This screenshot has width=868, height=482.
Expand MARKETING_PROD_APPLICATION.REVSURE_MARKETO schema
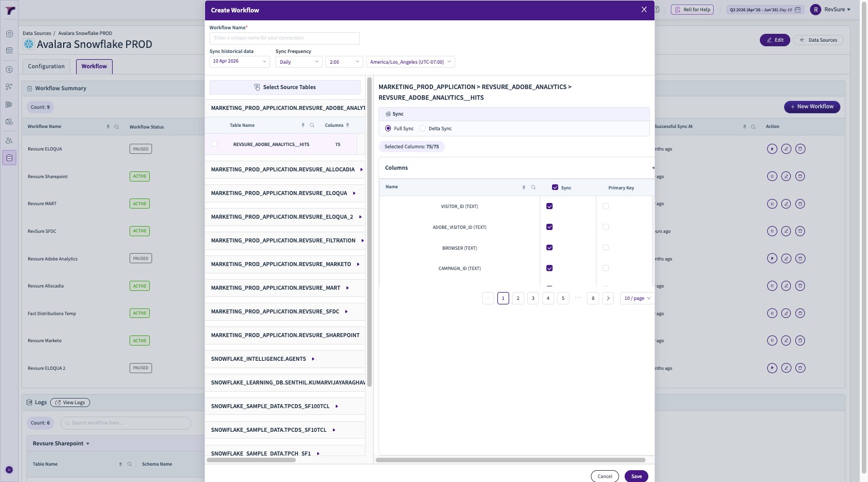click(x=358, y=264)
